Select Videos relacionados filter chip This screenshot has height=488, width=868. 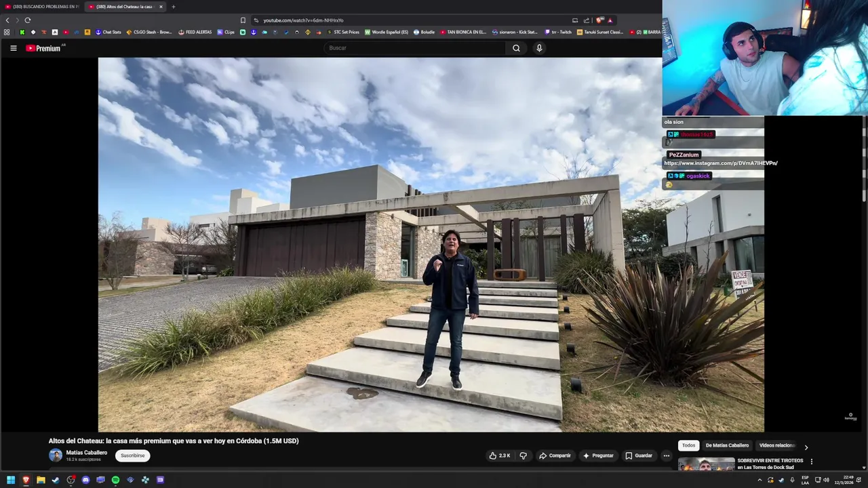click(x=777, y=445)
